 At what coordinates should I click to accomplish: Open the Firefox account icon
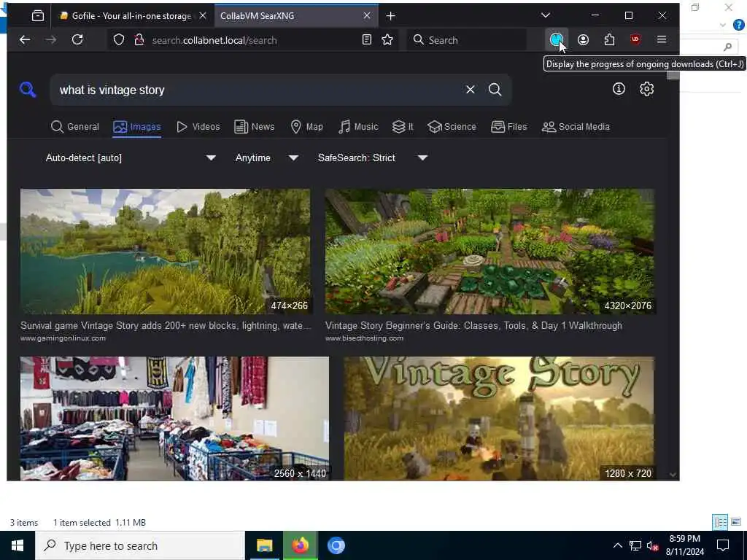click(583, 40)
